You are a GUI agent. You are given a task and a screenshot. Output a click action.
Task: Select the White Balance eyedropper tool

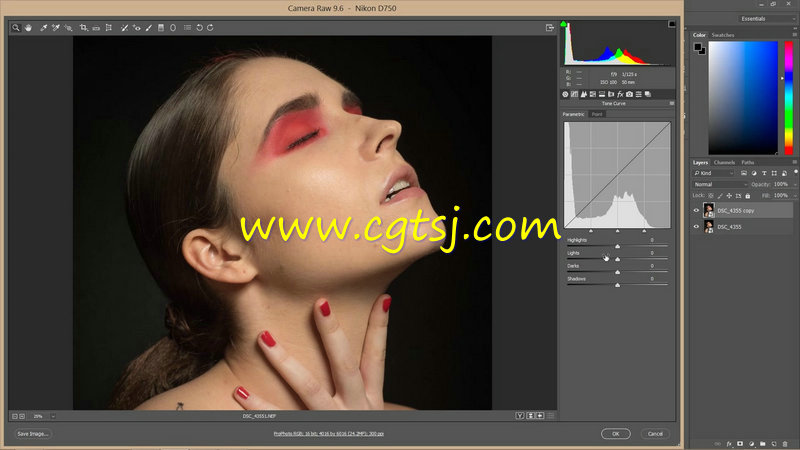pyautogui.click(x=43, y=28)
